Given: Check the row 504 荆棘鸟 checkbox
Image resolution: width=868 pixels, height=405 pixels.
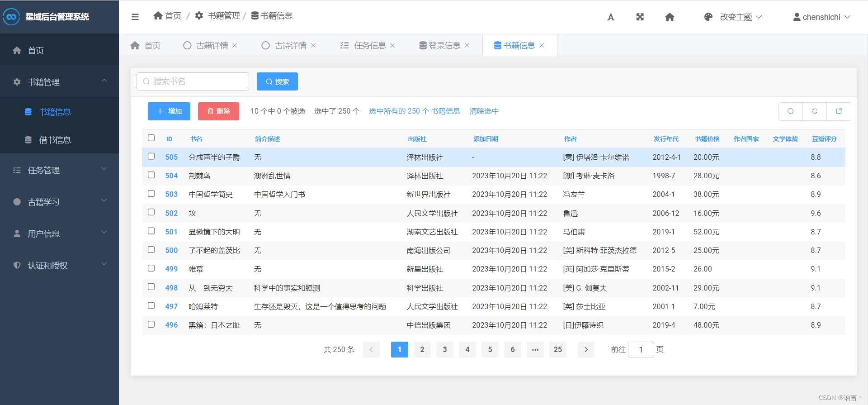Looking at the screenshot, I should point(151,175).
